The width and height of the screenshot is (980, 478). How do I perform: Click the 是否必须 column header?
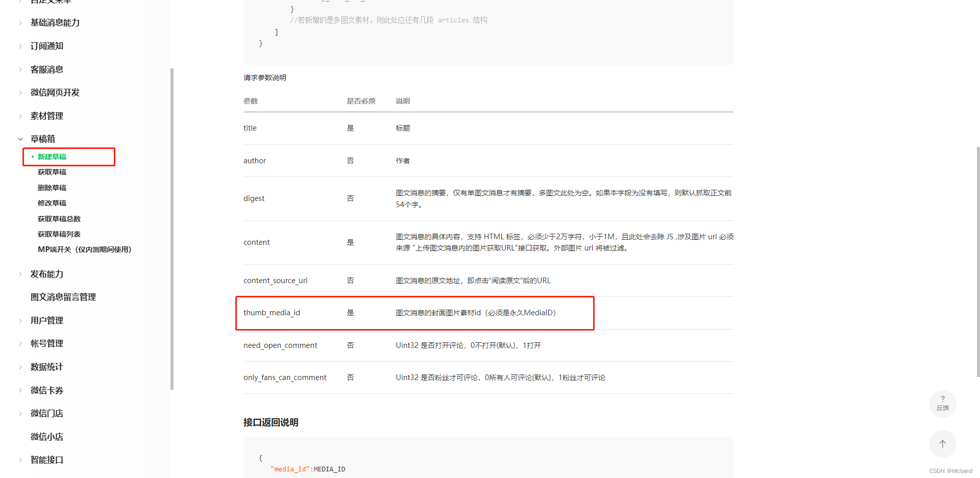(361, 101)
